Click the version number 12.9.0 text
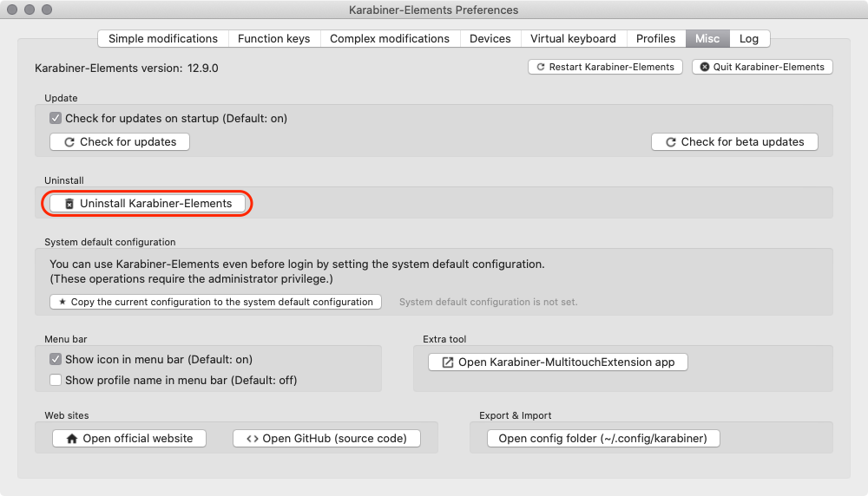Viewport: 868px width, 496px height. pos(202,68)
